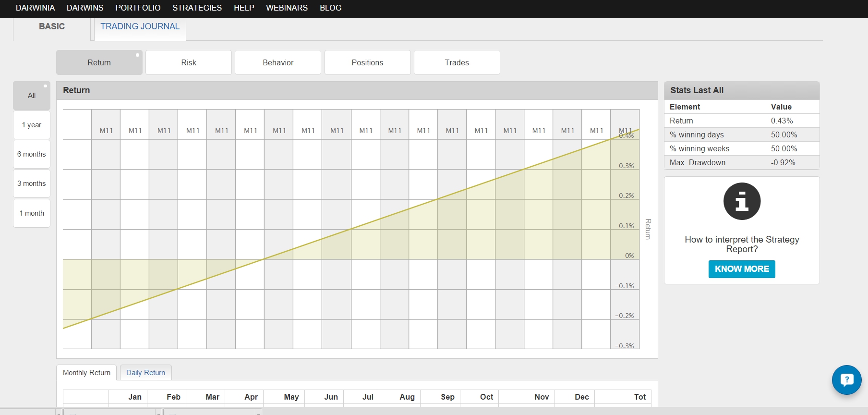This screenshot has width=868, height=415.
Task: Choose the 6 months time range
Action: tap(32, 154)
